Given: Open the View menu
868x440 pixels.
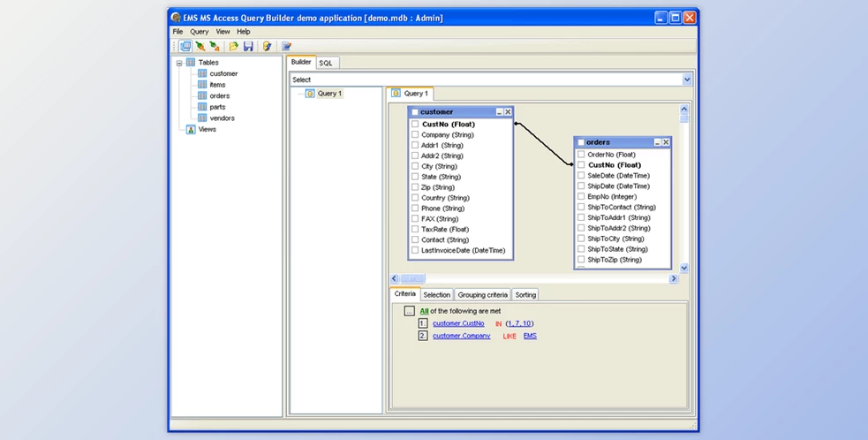Looking at the screenshot, I should 223,32.
